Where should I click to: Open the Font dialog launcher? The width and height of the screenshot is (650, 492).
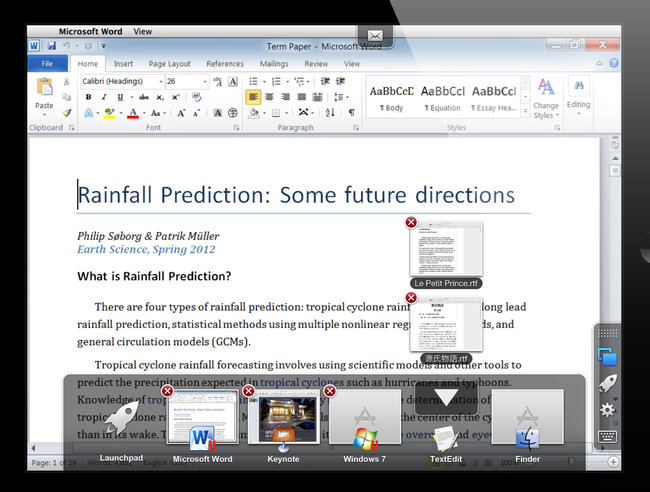pyautogui.click(x=236, y=128)
